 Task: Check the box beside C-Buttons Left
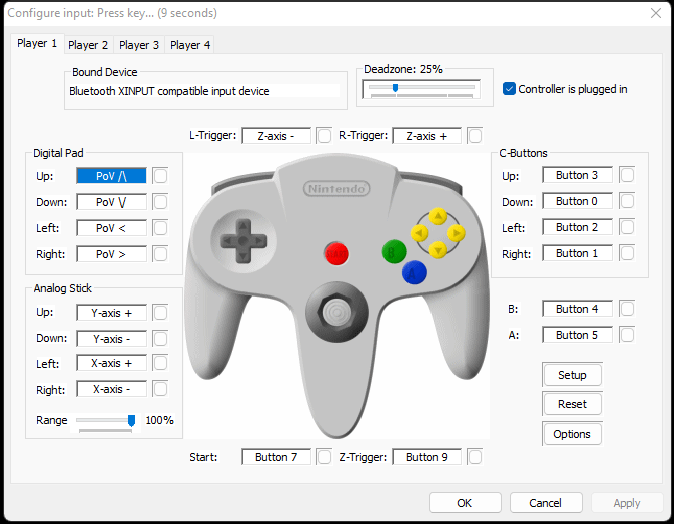point(627,227)
